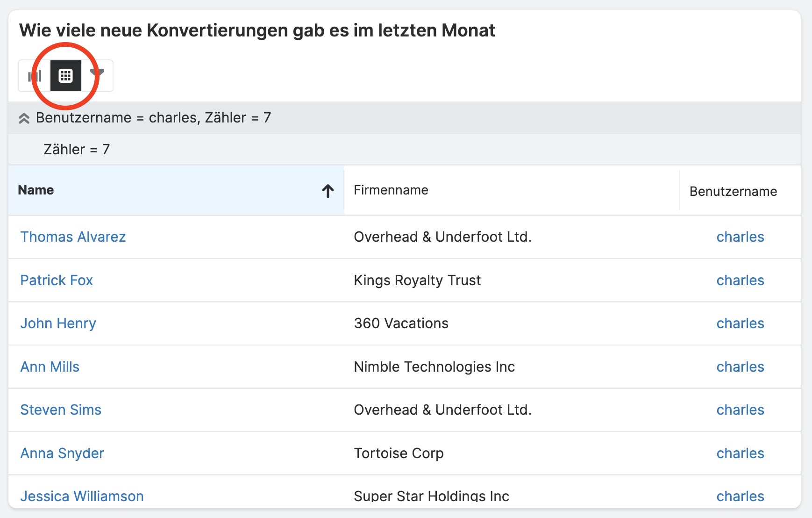Click the ascending sort arrow on Name
Screen dimensions: 812x518
pos(328,191)
